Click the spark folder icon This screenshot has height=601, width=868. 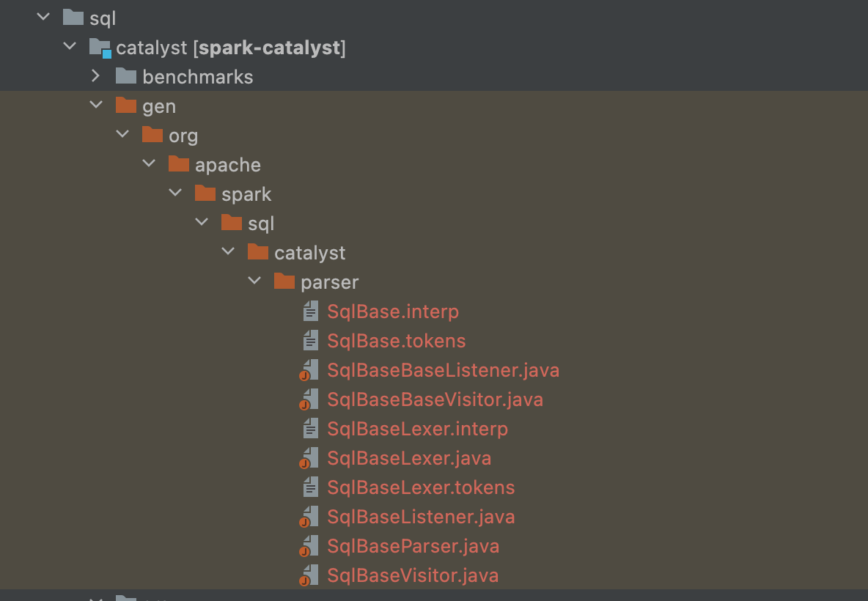(x=205, y=193)
